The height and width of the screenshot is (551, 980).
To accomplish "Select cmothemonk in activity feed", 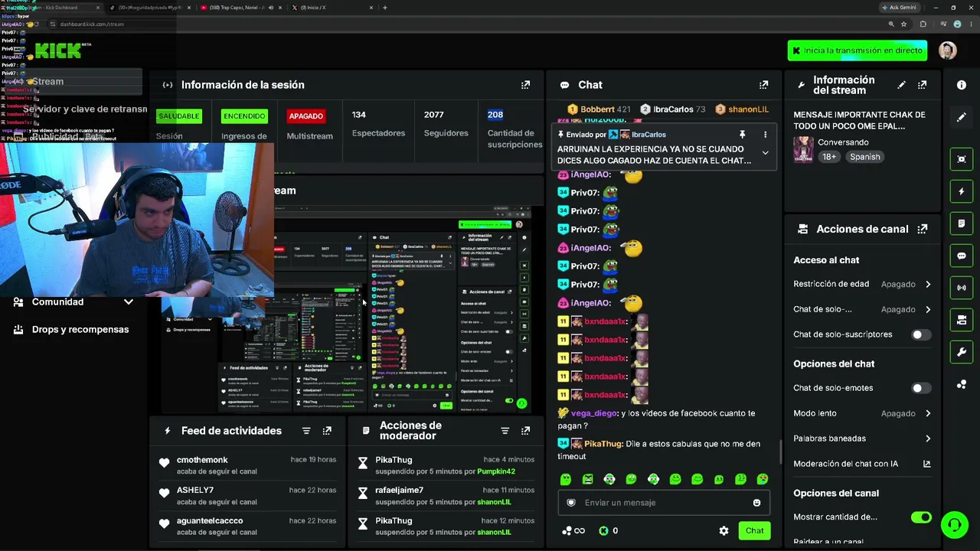I will tap(202, 460).
